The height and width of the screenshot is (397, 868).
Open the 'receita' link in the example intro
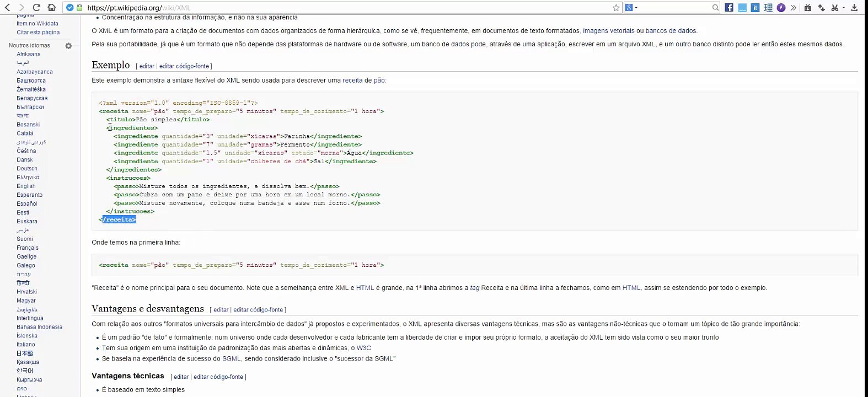click(352, 81)
